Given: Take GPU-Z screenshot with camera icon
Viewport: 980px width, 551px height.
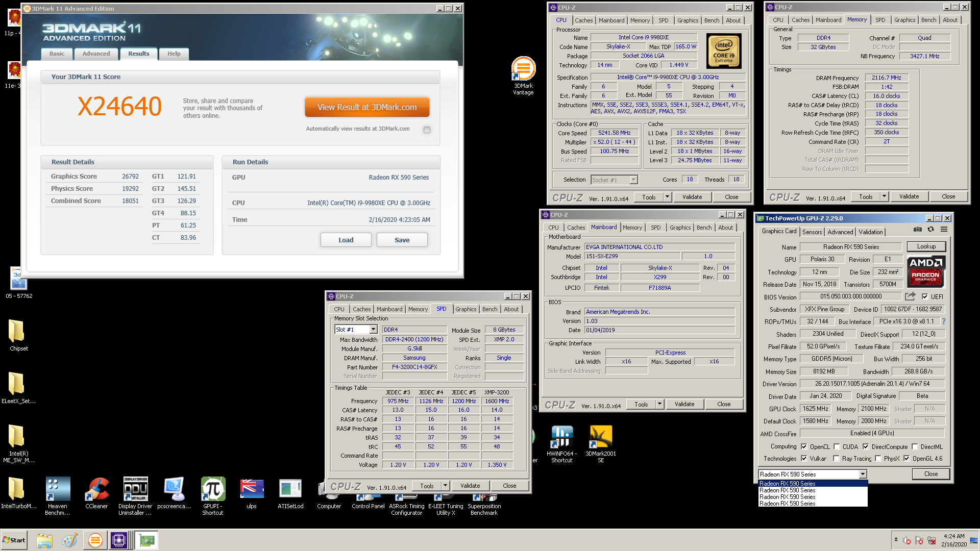Looking at the screenshot, I should (x=918, y=230).
